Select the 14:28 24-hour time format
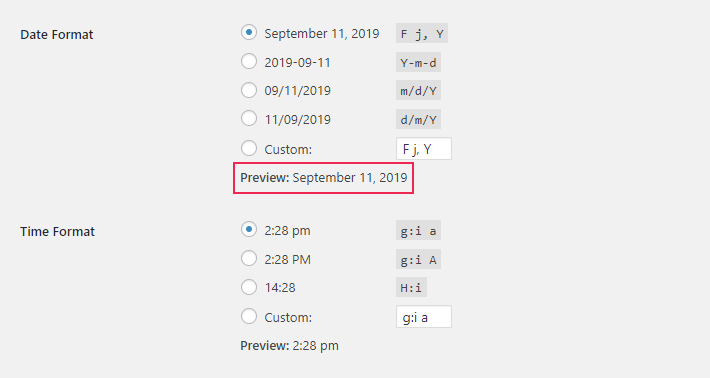 coord(249,287)
